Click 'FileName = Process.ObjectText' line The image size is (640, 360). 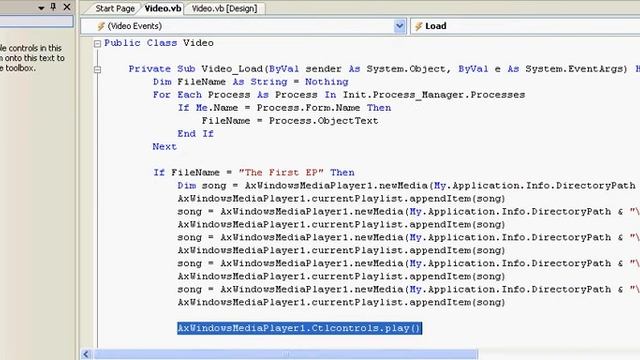pos(290,121)
